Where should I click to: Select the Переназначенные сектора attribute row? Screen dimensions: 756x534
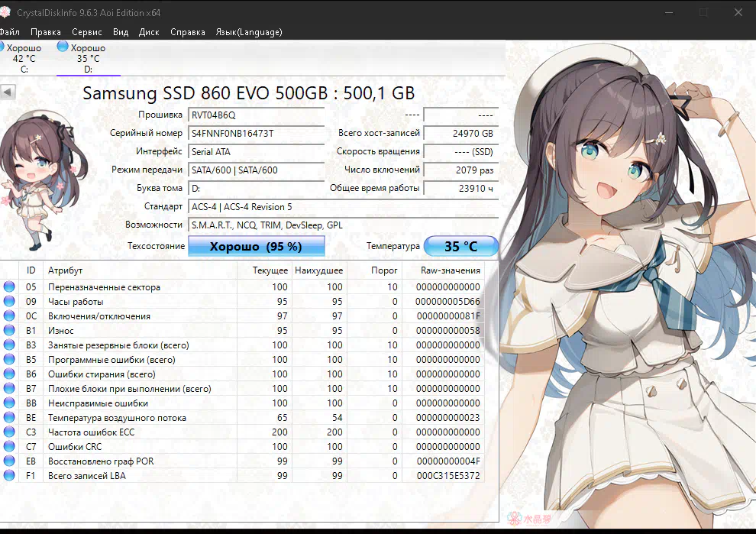(x=242, y=287)
